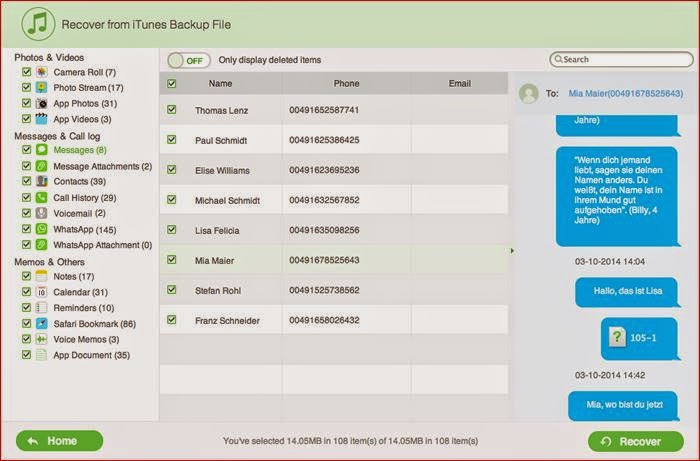Click phone number 00491658026432
The image size is (700, 461).
[324, 320]
